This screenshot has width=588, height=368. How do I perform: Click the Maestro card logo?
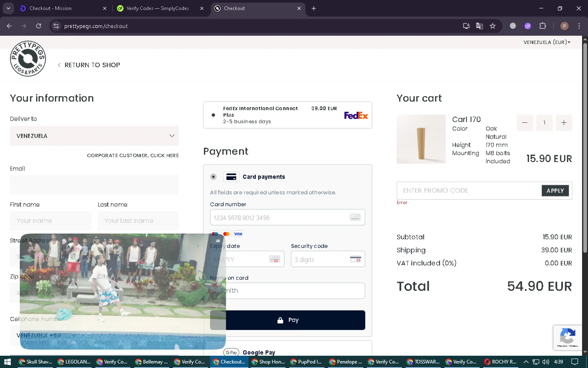(215, 234)
